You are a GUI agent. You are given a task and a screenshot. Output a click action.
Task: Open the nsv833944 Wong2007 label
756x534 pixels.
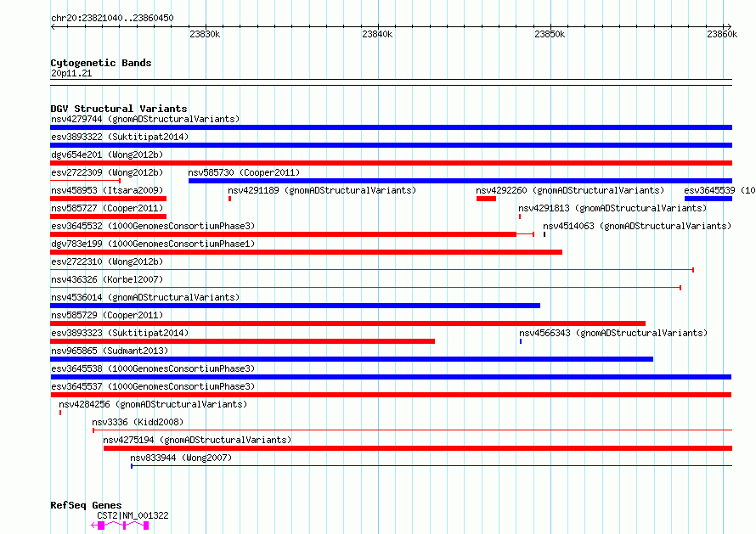(x=181, y=458)
